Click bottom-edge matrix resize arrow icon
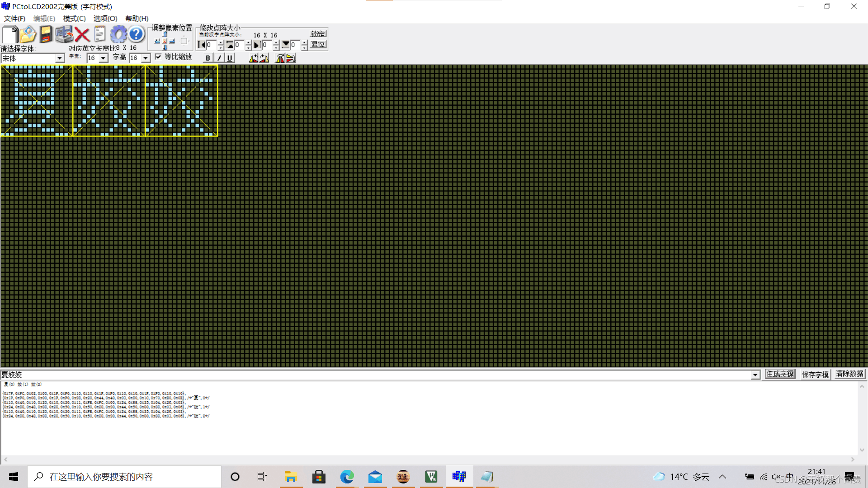The image size is (868, 488). coord(286,45)
